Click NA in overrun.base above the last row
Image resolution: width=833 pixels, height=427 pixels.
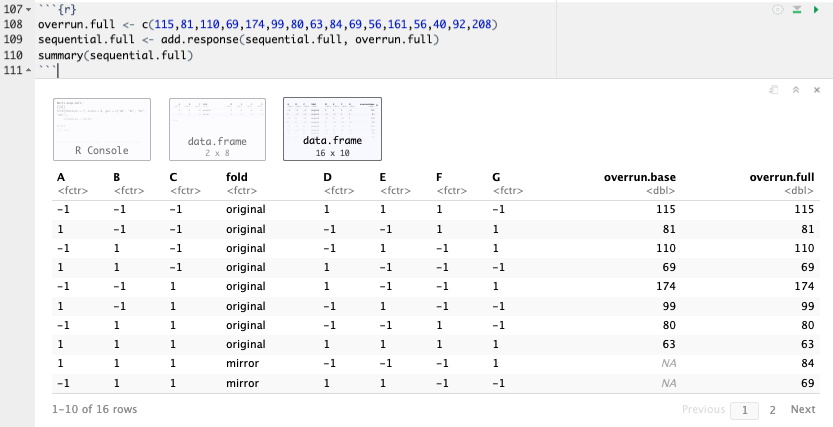point(669,363)
